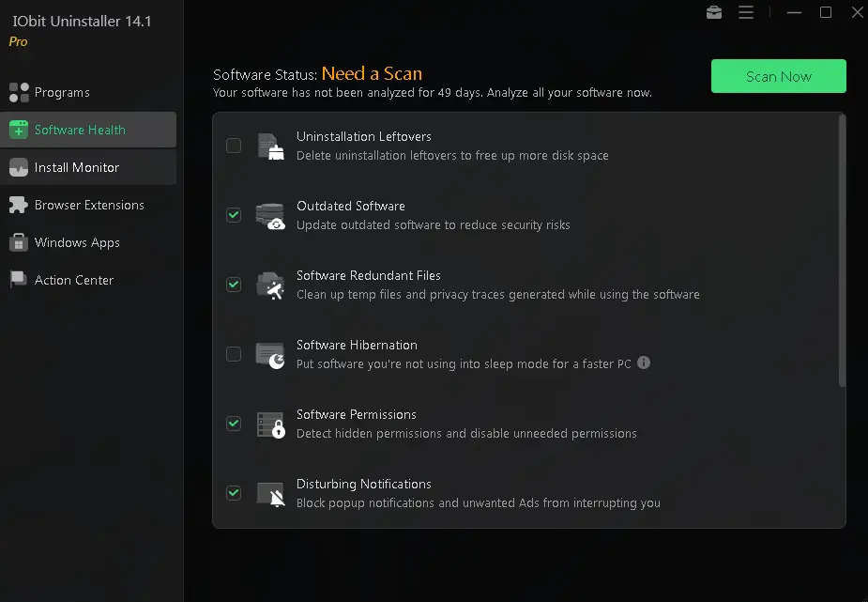Click the Uninstallation Leftovers brush icon
868x602 pixels.
click(x=270, y=147)
